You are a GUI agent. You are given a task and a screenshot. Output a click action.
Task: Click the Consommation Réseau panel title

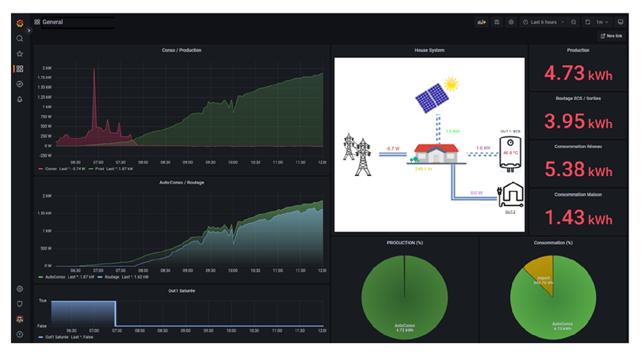click(x=578, y=147)
